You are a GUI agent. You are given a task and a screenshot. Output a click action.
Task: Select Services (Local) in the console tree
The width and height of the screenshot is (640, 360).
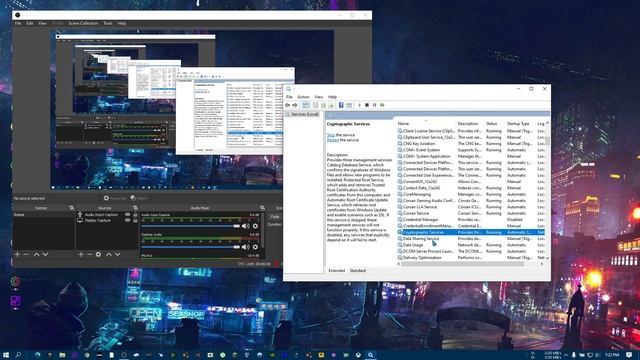click(x=302, y=114)
